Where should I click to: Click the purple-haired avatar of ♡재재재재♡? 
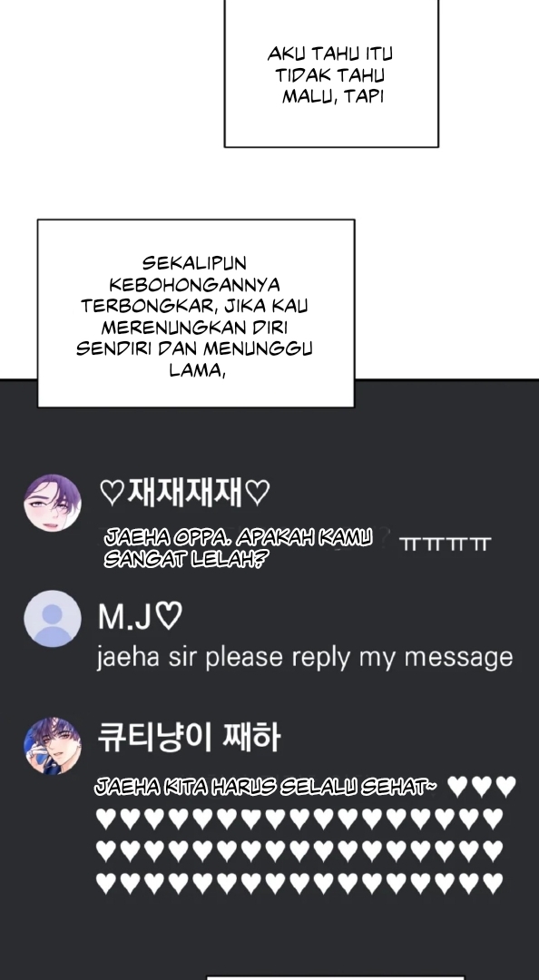(53, 503)
